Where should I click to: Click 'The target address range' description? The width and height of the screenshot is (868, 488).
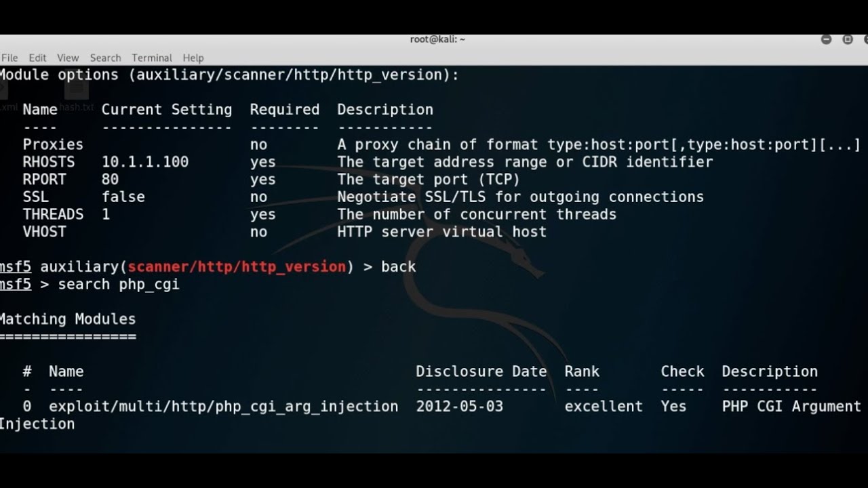point(525,162)
